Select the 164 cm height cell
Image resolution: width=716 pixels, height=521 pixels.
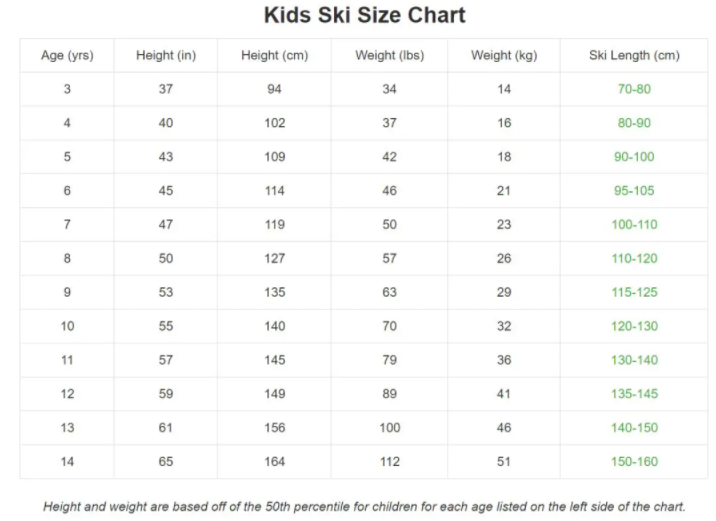click(274, 461)
